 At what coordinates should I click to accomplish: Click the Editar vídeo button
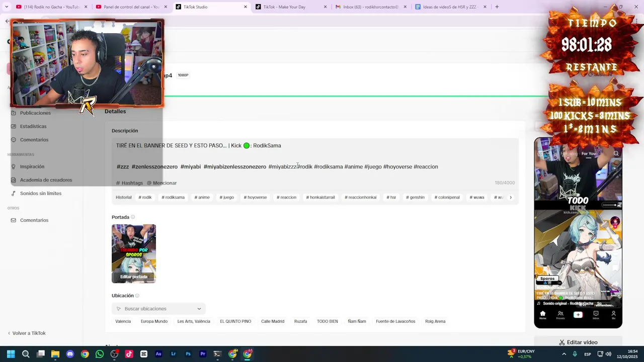(578, 342)
